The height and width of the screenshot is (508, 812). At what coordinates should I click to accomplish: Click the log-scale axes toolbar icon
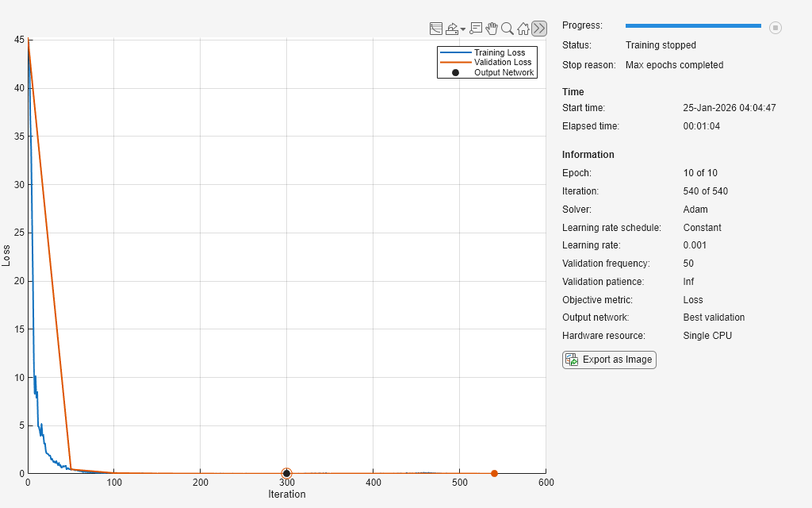(435, 29)
